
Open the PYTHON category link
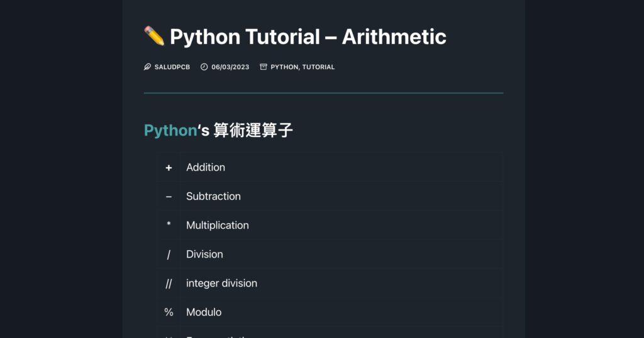click(284, 67)
